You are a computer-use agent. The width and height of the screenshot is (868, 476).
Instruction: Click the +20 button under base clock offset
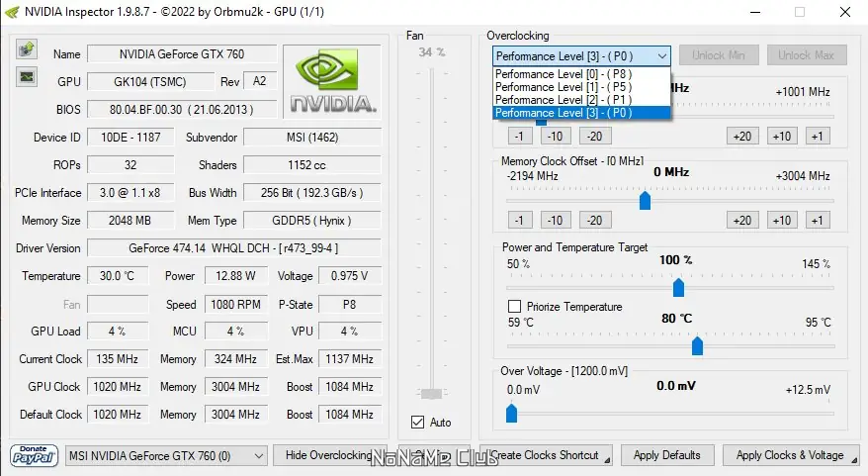click(x=742, y=137)
